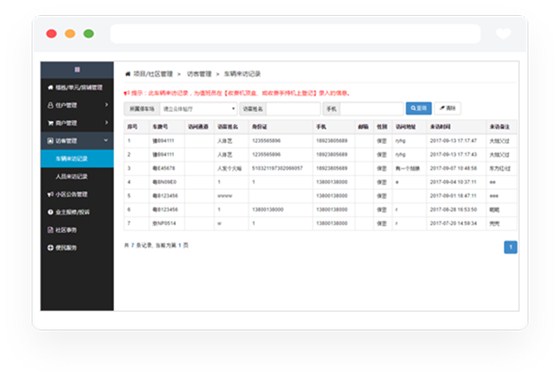Go to page 1 in pagination

(x=510, y=247)
